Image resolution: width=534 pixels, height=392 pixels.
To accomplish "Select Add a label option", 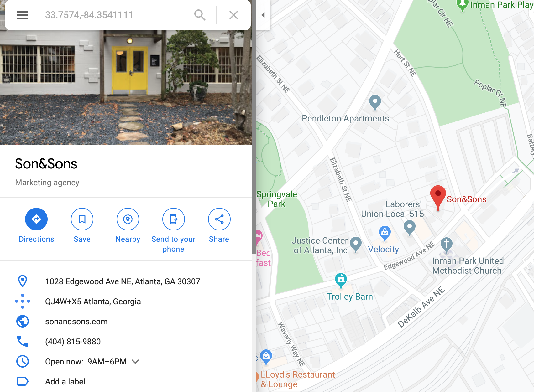I will click(x=65, y=382).
